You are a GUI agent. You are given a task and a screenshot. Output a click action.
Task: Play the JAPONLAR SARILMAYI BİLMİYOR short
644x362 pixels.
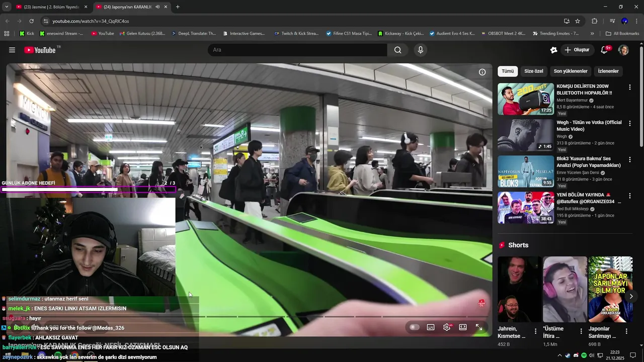point(610,289)
